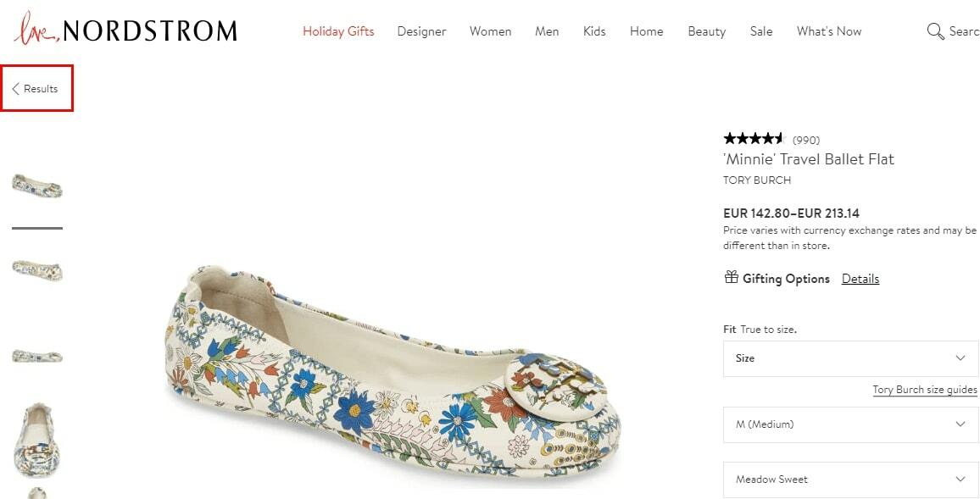Open the Size dropdown
This screenshot has width=980, height=499.
(x=850, y=358)
